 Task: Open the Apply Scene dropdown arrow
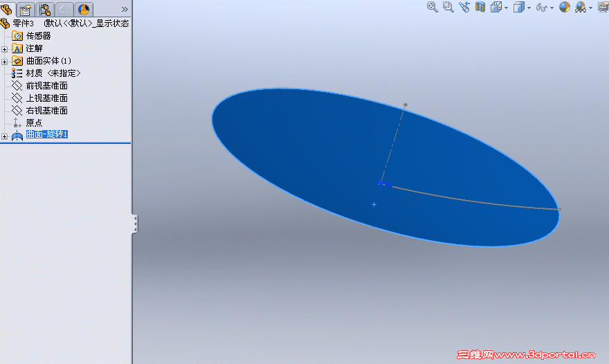pyautogui.click(x=591, y=8)
